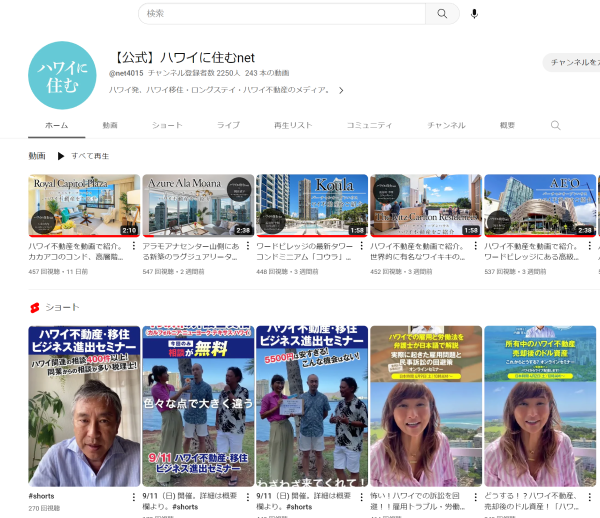Open The Ritz-Carlton Residences video thumbnail
The height and width of the screenshot is (518, 600).
426,205
